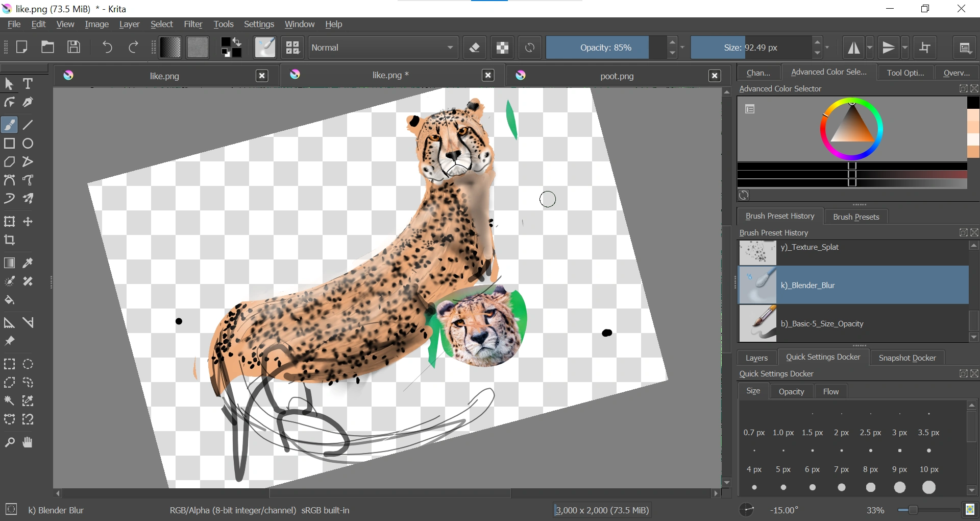Viewport: 980px width, 521px height.
Task: Select the Text tool
Action: [x=28, y=84]
